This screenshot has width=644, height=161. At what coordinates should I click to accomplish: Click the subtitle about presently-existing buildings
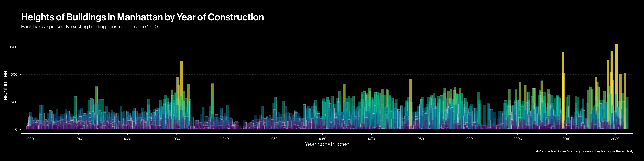[90, 27]
